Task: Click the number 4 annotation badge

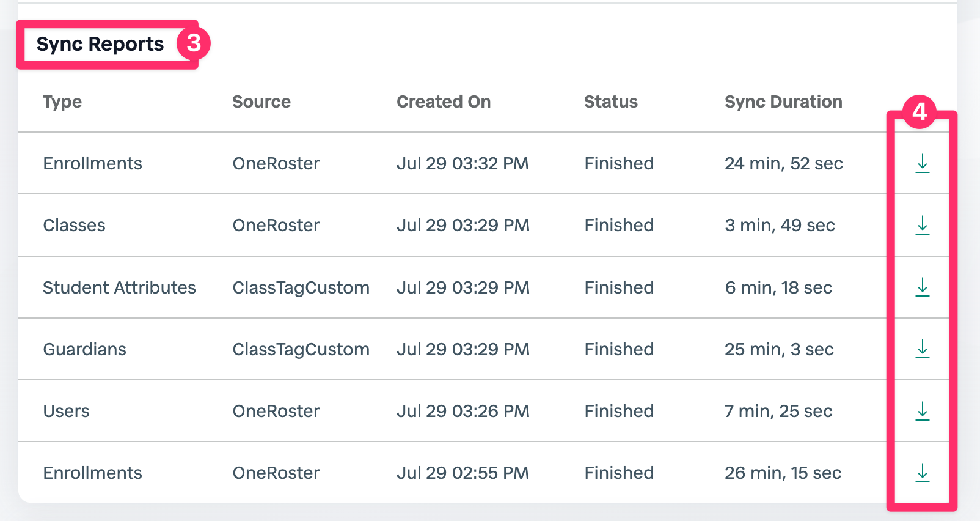Action: [920, 111]
